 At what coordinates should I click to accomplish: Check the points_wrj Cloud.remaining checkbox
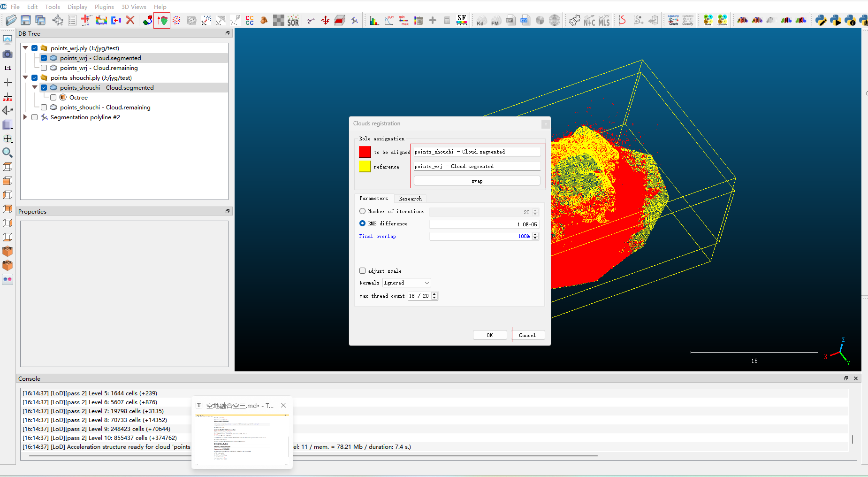pyautogui.click(x=44, y=68)
